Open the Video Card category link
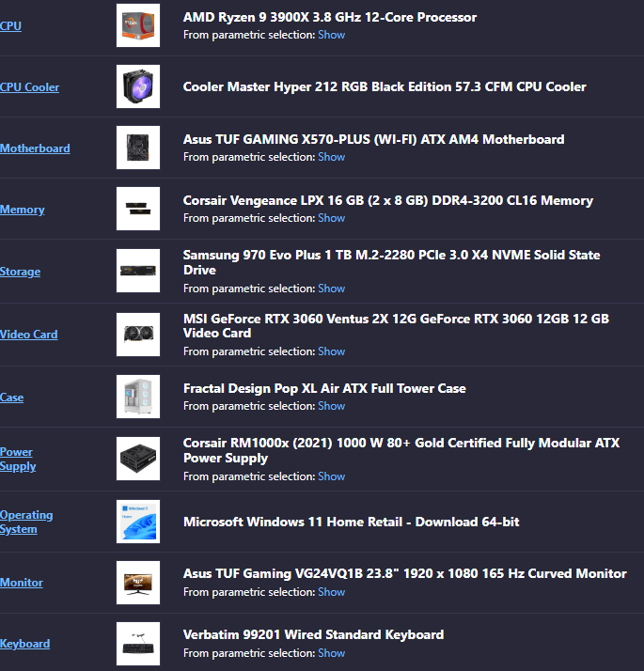The image size is (644, 671). pos(29,335)
